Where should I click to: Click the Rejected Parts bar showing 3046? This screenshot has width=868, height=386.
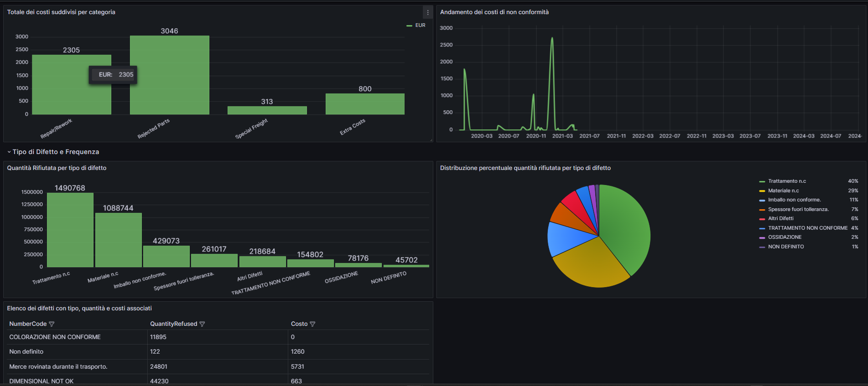[x=169, y=75]
